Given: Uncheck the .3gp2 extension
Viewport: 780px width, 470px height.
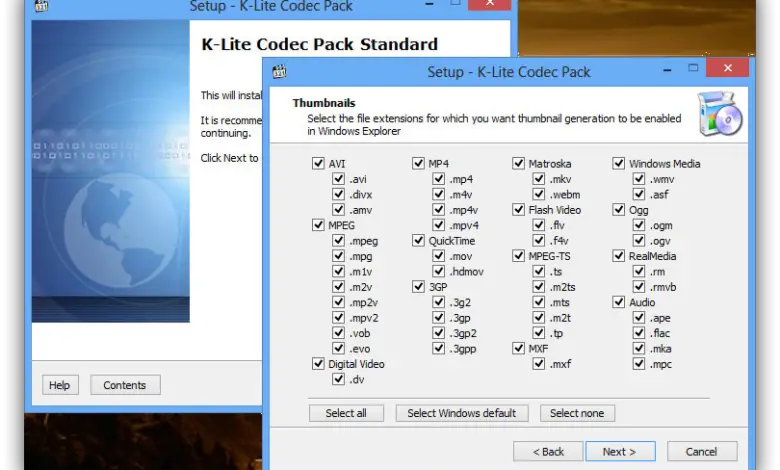Looking at the screenshot, I should tap(439, 333).
